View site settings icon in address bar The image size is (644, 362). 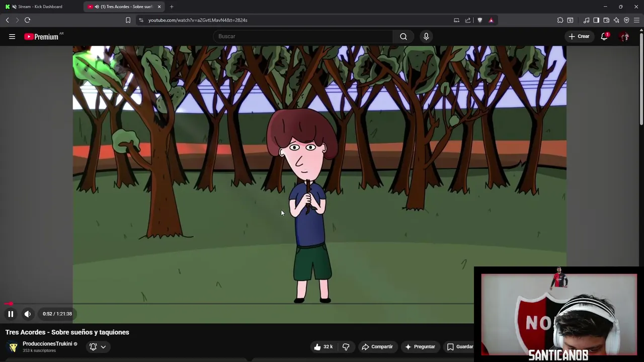[141, 20]
